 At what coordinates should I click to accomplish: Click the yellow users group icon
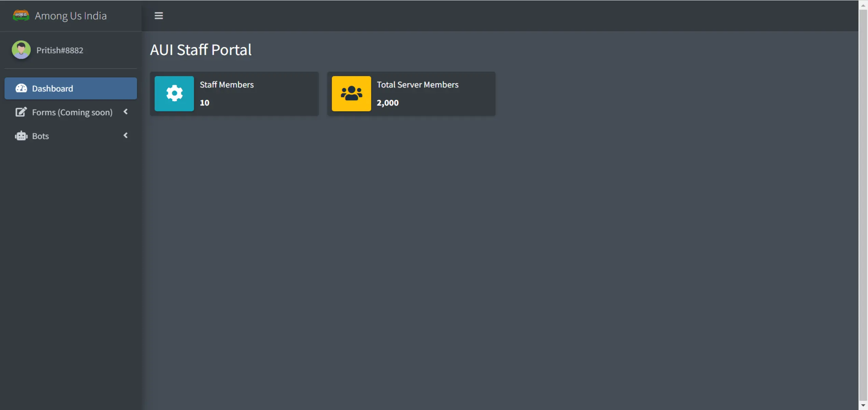click(x=351, y=94)
